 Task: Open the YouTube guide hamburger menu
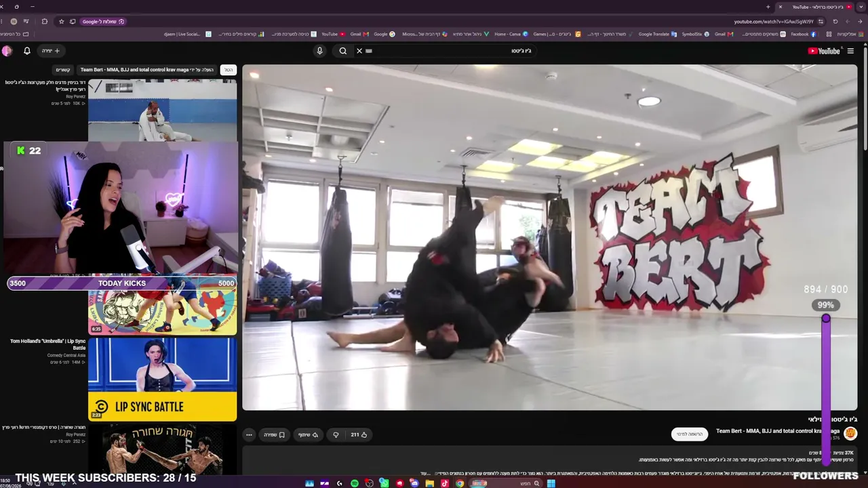(850, 51)
